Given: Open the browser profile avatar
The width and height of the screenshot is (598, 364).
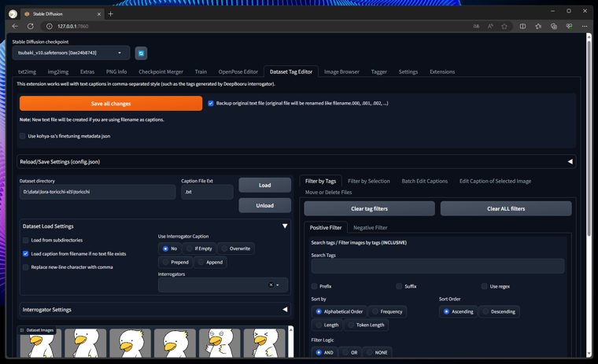Looking at the screenshot, I should 13,14.
